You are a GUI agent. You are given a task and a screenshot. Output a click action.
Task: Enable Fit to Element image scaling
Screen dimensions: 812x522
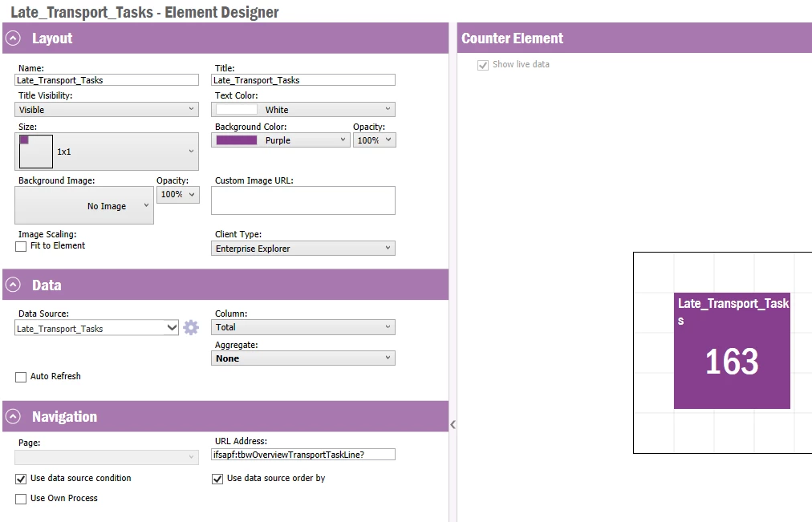(x=21, y=246)
